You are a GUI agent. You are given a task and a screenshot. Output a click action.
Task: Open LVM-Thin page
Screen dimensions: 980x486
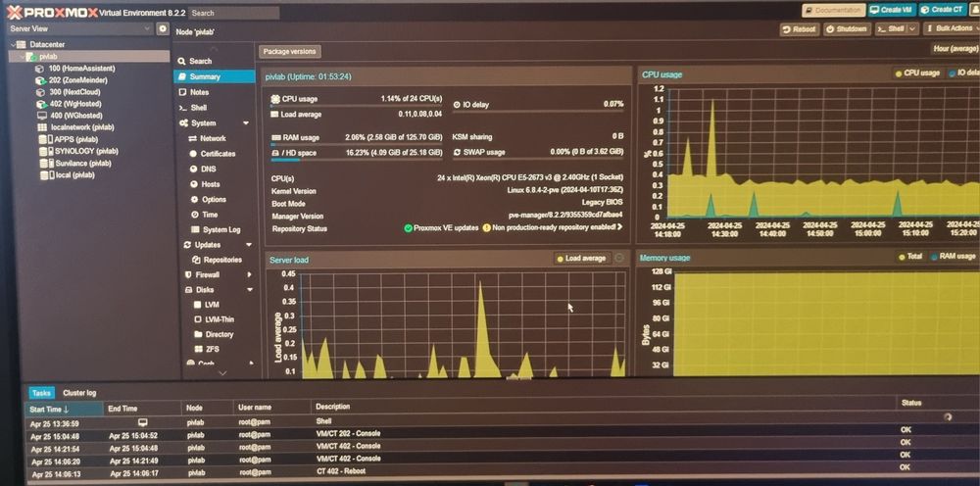click(x=220, y=319)
